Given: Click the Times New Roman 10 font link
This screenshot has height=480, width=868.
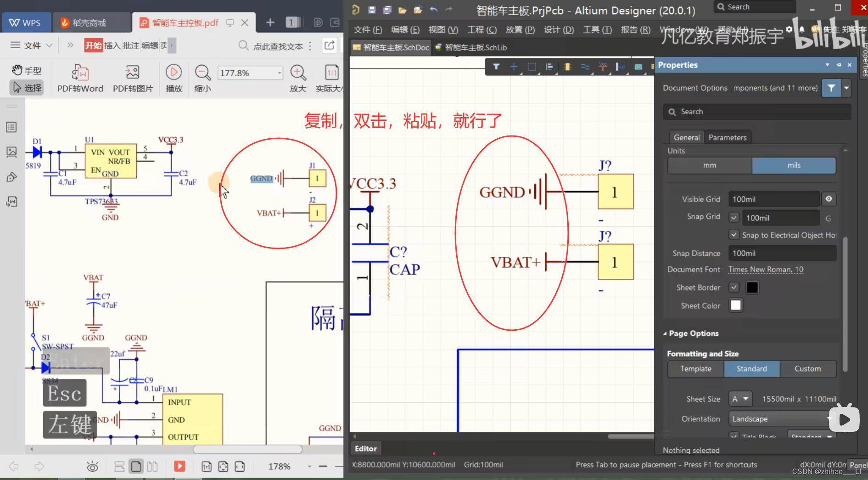Looking at the screenshot, I should tap(765, 269).
